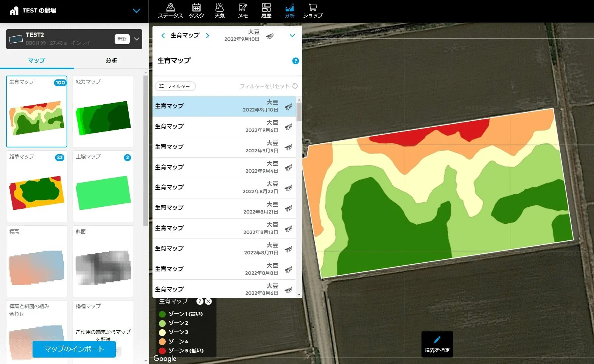
Task: Open the 履歴 history icon
Action: (x=266, y=11)
